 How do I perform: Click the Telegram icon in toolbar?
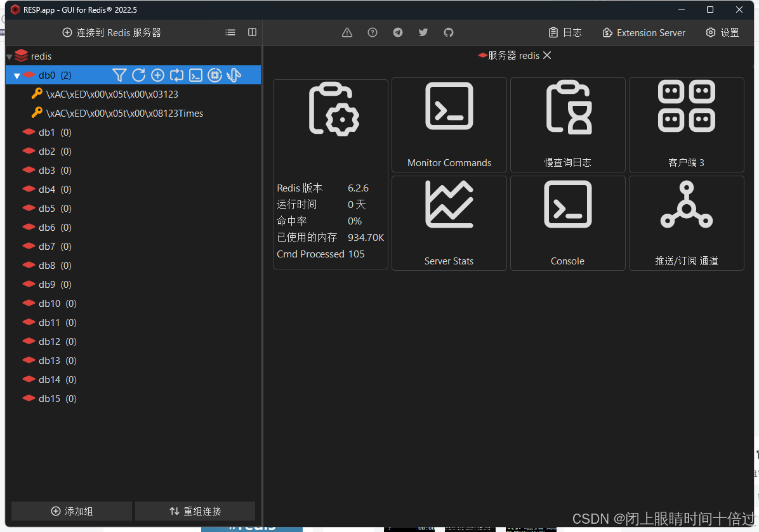tap(398, 32)
